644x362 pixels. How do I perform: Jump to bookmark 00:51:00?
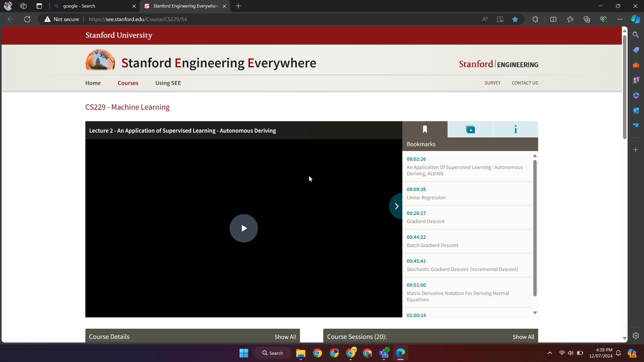[416, 285]
